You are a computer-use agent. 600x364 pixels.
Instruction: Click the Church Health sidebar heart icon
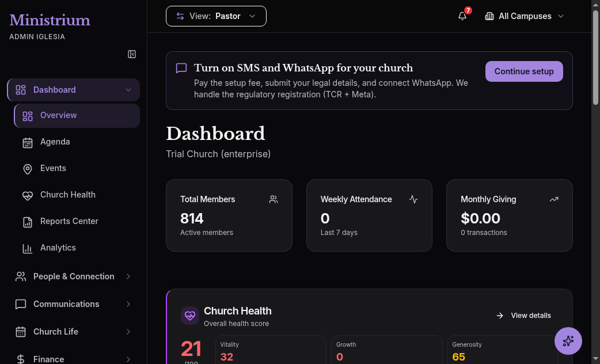point(28,196)
